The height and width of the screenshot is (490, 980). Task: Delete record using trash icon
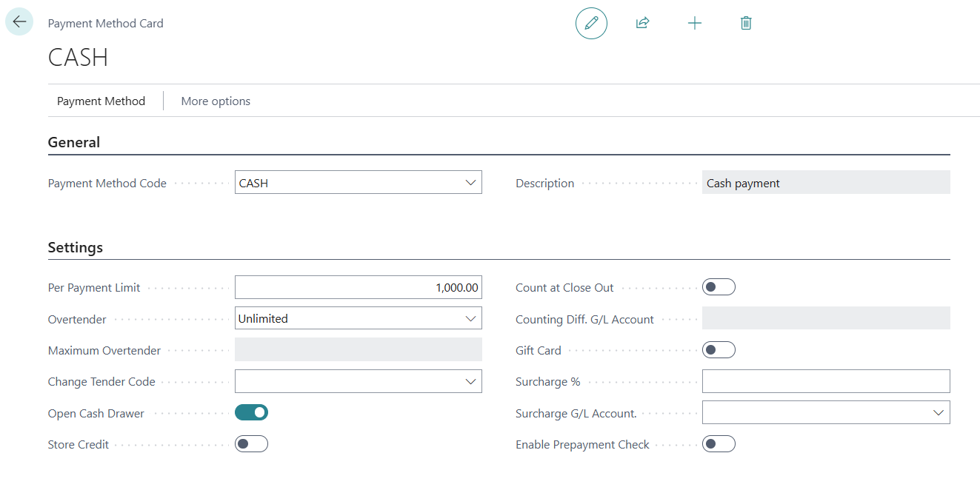[746, 23]
